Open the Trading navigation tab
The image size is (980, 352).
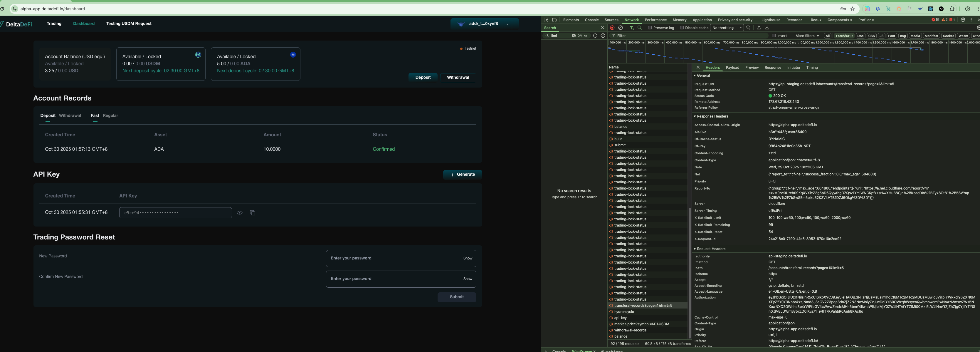tap(54, 24)
